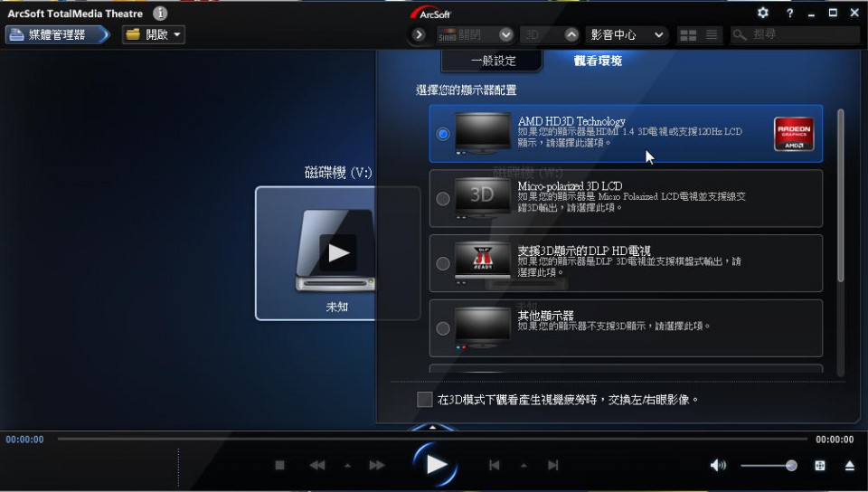Screen dimensions: 868x492
Task: Select the AMD HD3D Technology radio button
Action: tap(443, 134)
